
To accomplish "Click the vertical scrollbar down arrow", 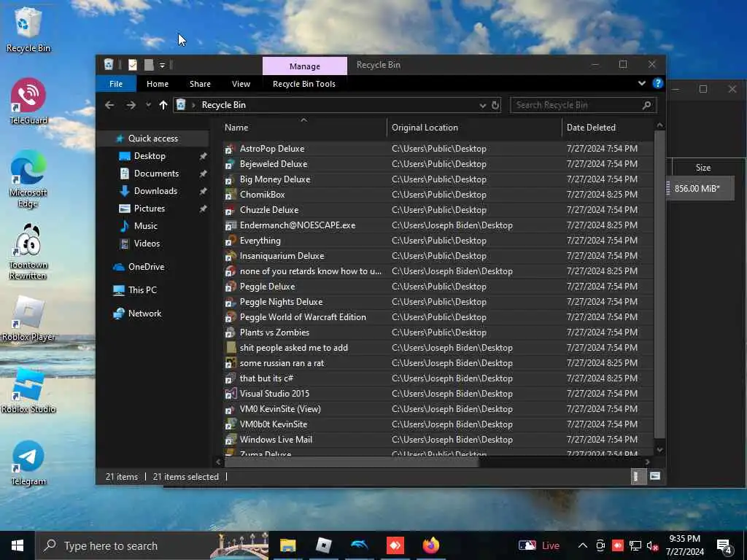I will coord(659,449).
